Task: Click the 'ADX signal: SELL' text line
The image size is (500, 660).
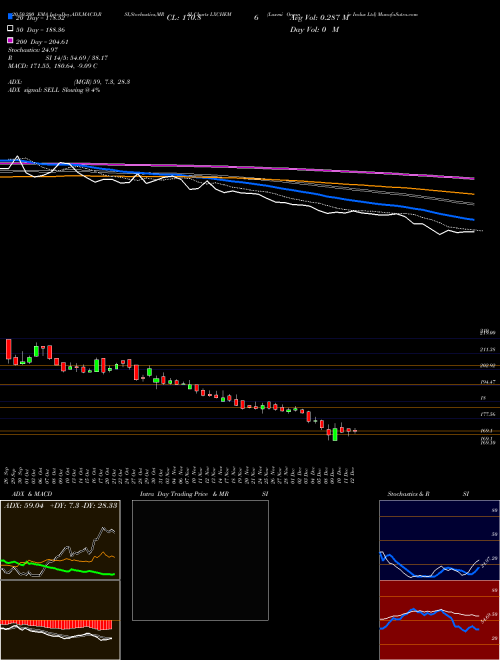Action: tap(54, 90)
